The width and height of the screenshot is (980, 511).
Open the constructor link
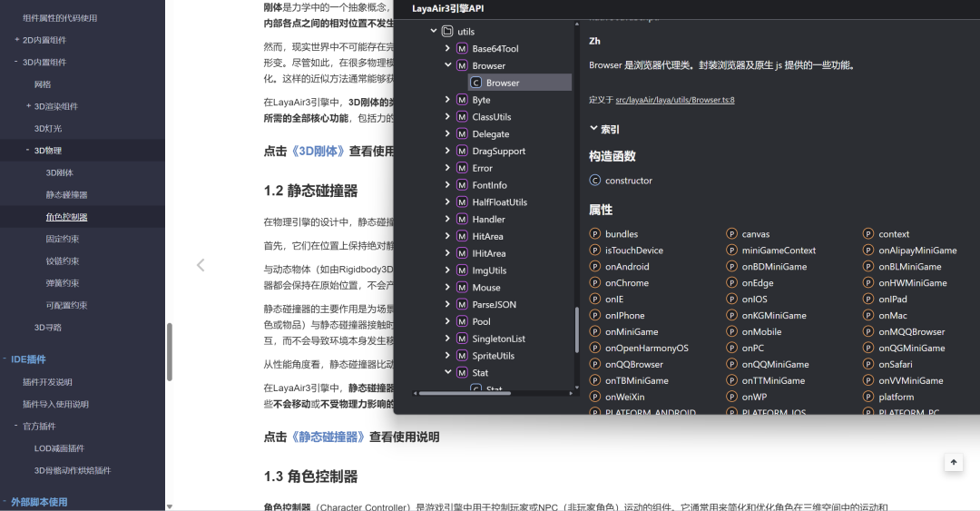pos(628,180)
